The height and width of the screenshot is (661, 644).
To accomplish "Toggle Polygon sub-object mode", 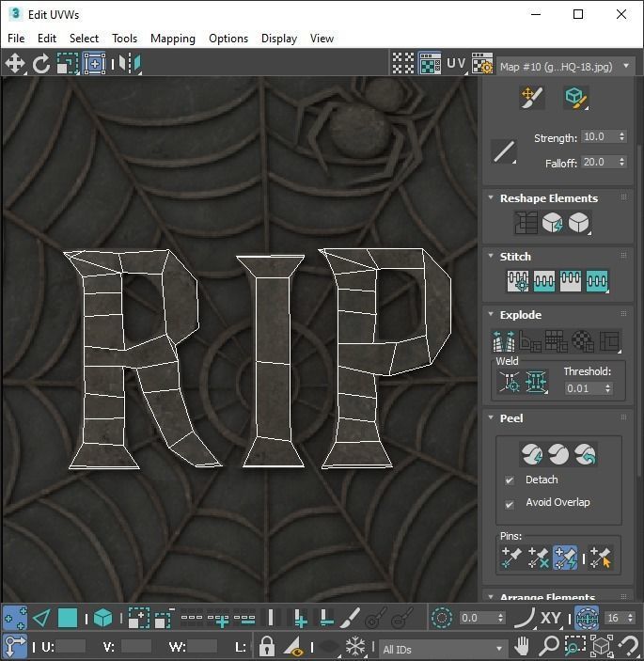I will [x=68, y=619].
